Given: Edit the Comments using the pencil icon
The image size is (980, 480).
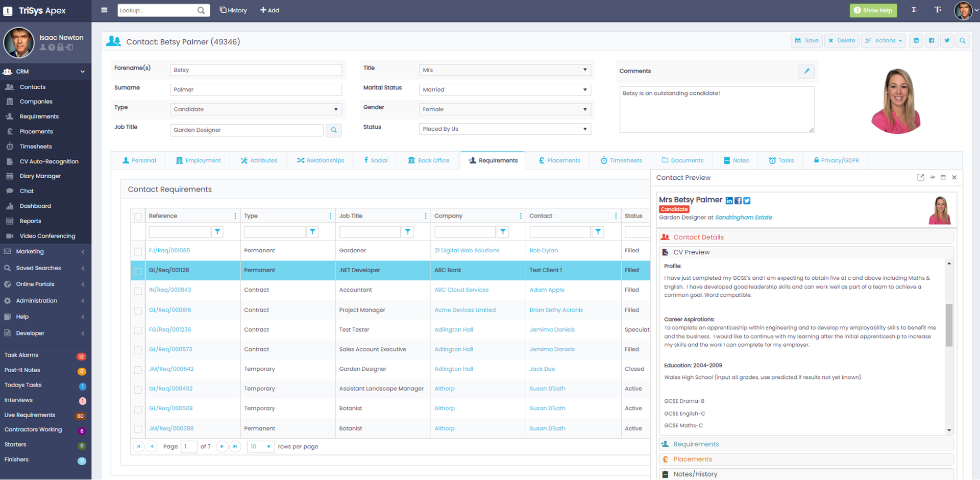Looking at the screenshot, I should 806,71.
